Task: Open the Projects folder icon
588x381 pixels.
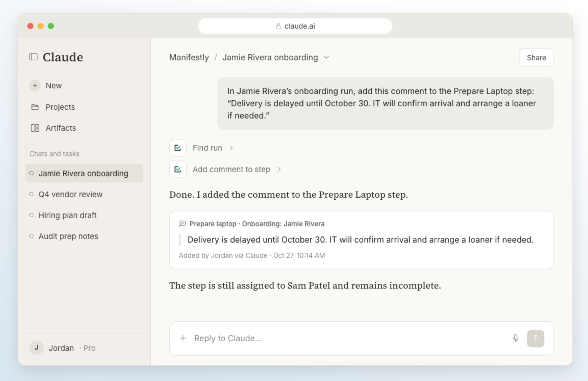Action: point(35,107)
